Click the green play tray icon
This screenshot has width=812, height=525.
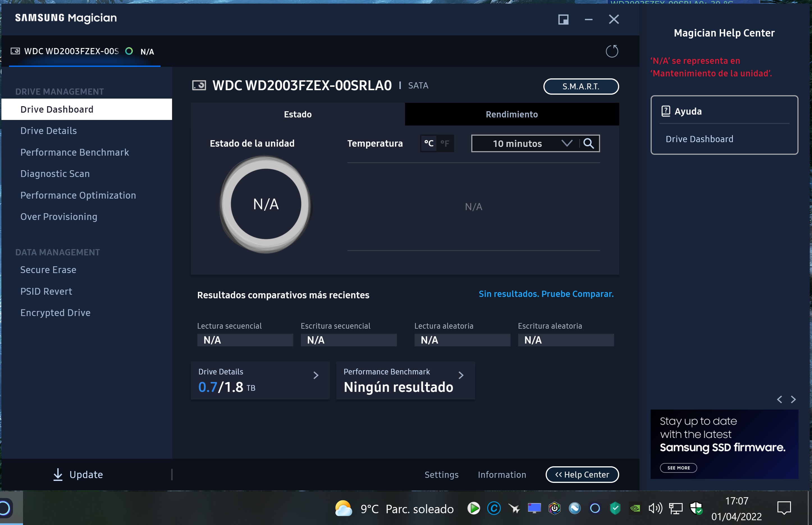[x=474, y=508]
